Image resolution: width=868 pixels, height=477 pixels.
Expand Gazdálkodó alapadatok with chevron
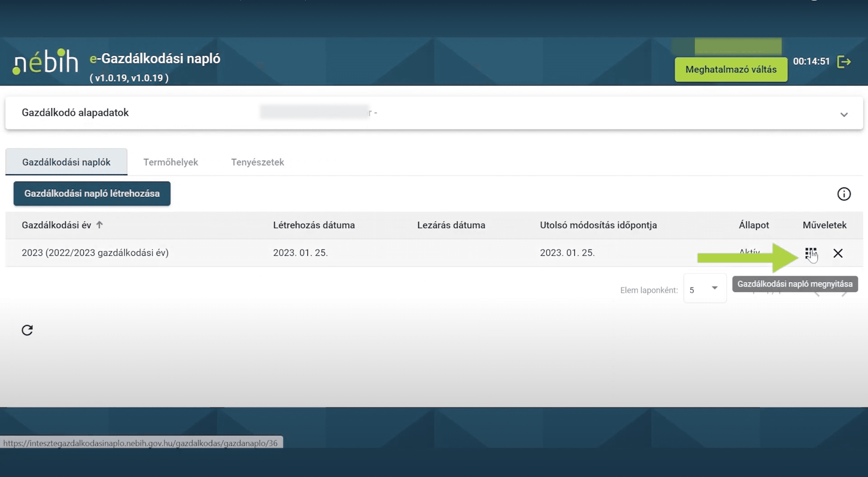pos(843,114)
